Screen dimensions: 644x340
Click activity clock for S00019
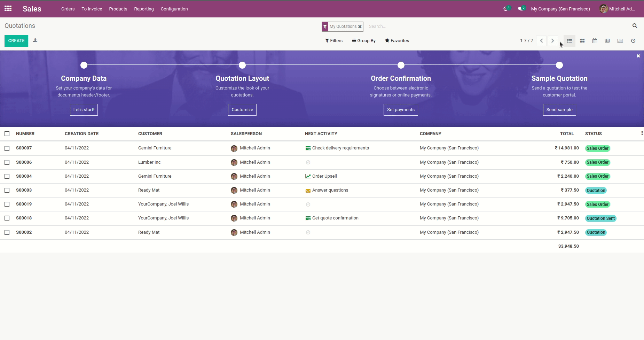point(308,204)
